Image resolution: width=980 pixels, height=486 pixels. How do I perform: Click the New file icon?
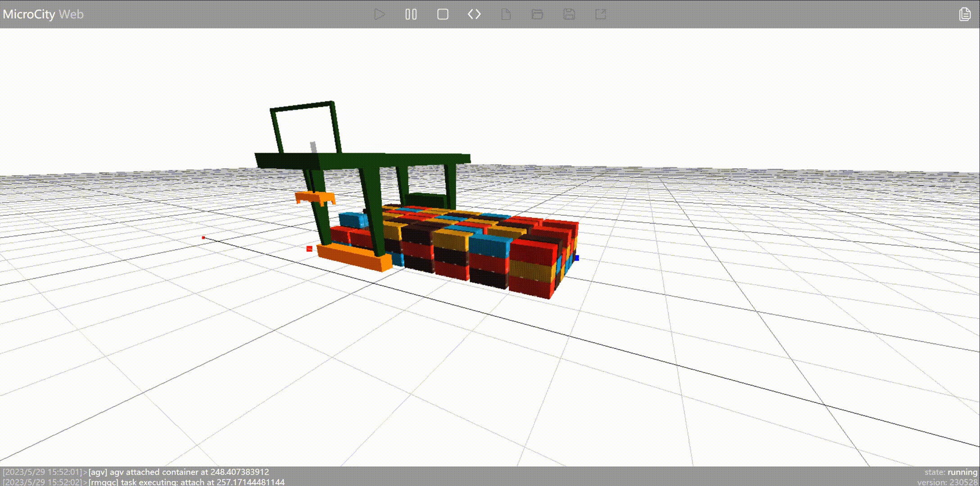pyautogui.click(x=506, y=14)
